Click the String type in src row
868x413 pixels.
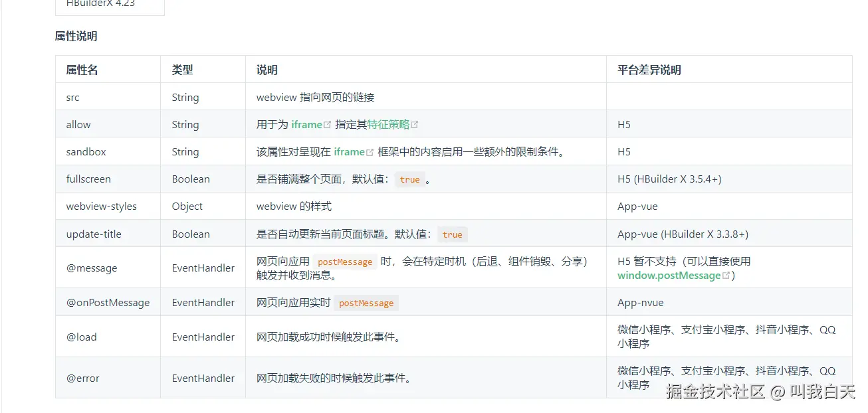185,97
